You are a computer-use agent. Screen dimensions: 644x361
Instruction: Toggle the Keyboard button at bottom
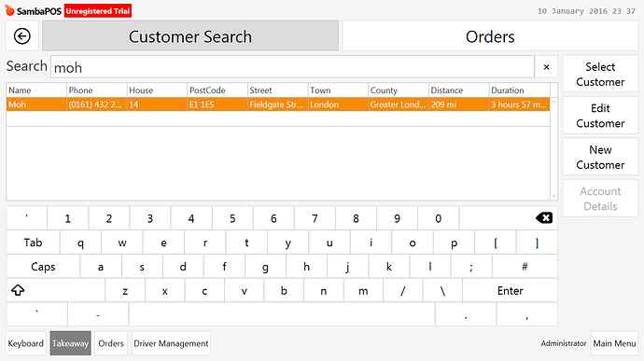[x=25, y=343]
